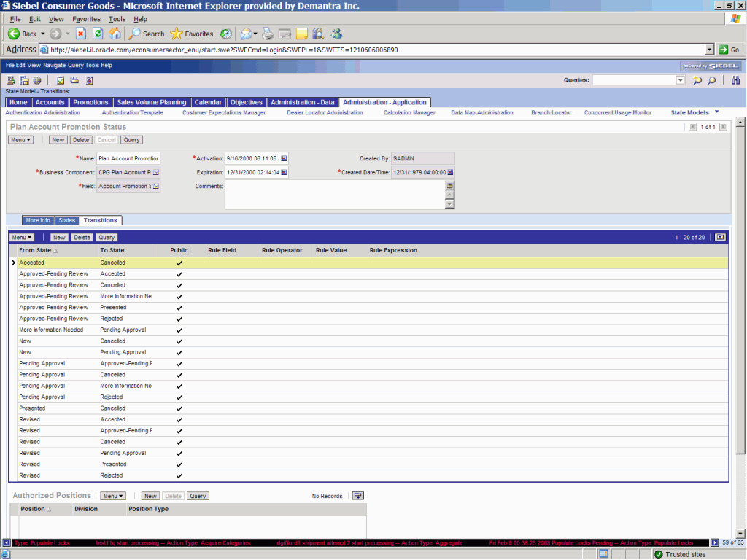Open the Back button history dropdown
Viewport: 747px width, 560px height.
43,34
